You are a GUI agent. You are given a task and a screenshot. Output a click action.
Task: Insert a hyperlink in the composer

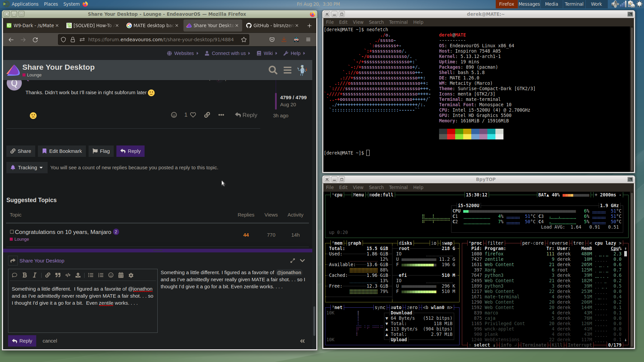click(x=48, y=275)
